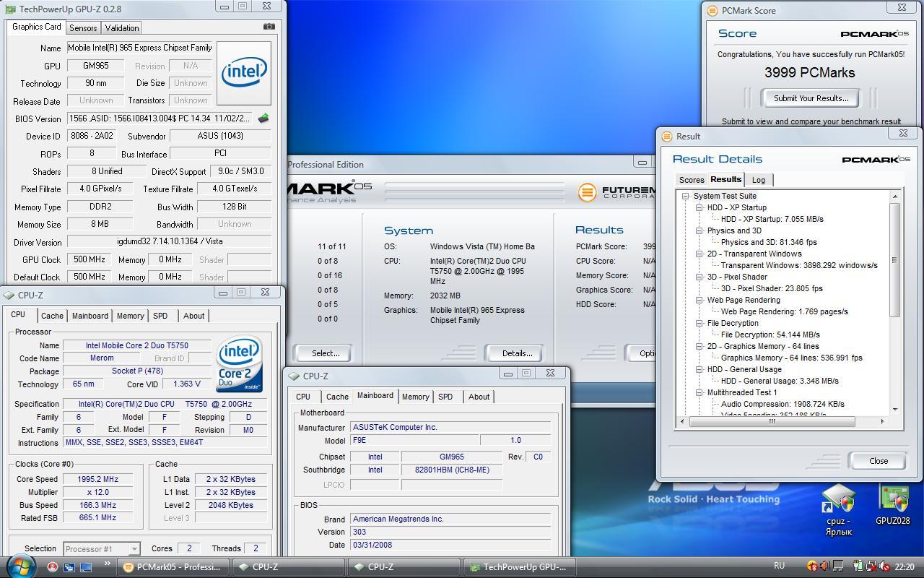Collapse the Physics and 3D node

[699, 230]
